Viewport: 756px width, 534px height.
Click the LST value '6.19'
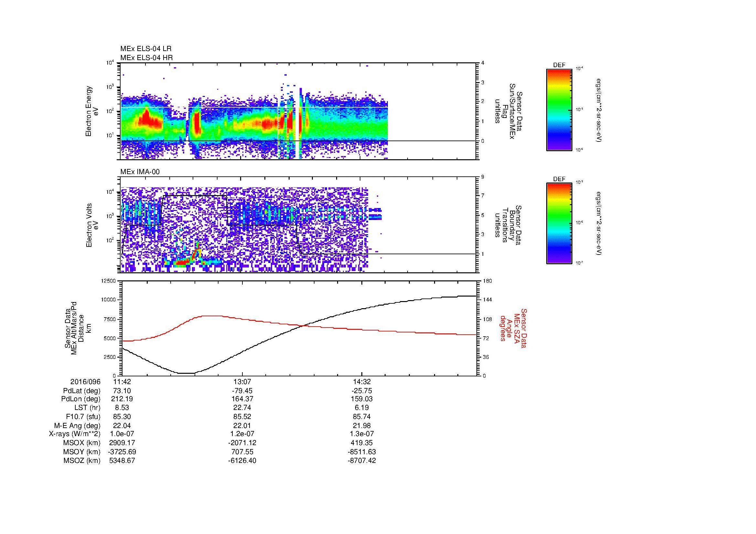[362, 408]
